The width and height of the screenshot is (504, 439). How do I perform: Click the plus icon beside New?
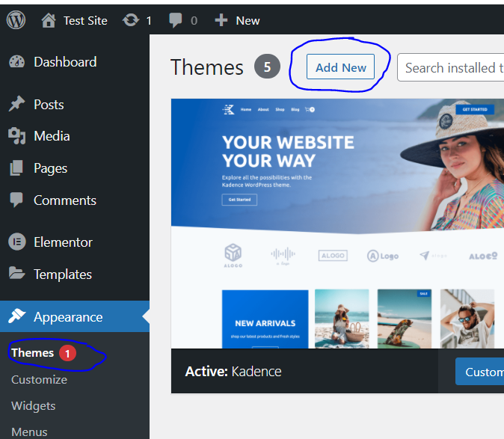point(221,20)
